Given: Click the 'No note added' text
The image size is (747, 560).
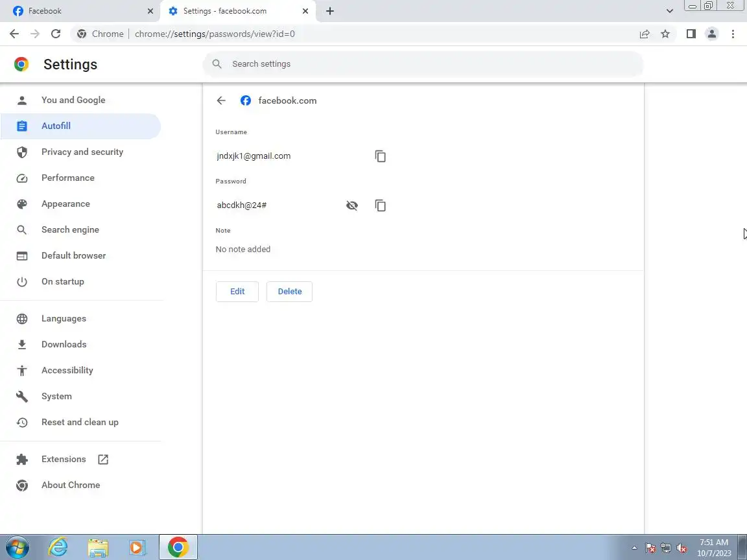Looking at the screenshot, I should 243,250.
